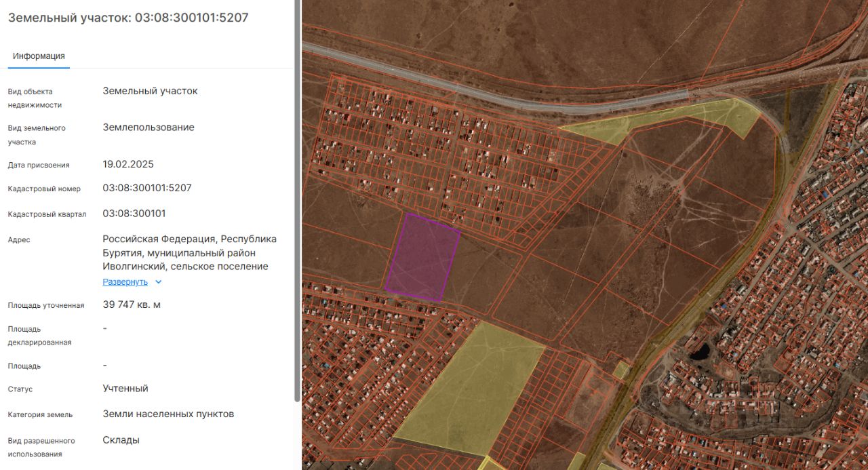Click the panel's vertical scrollbar
This screenshot has height=470, width=868.
tap(297, 201)
